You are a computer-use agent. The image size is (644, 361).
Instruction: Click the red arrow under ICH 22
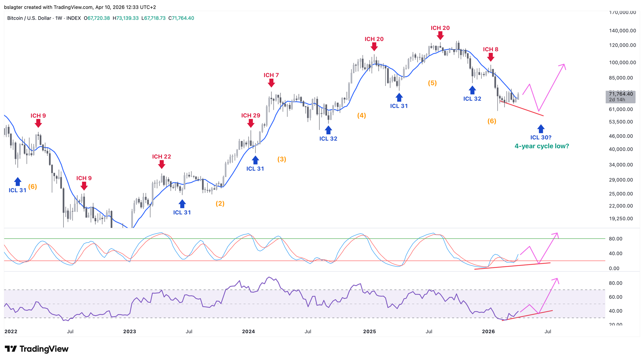162,164
